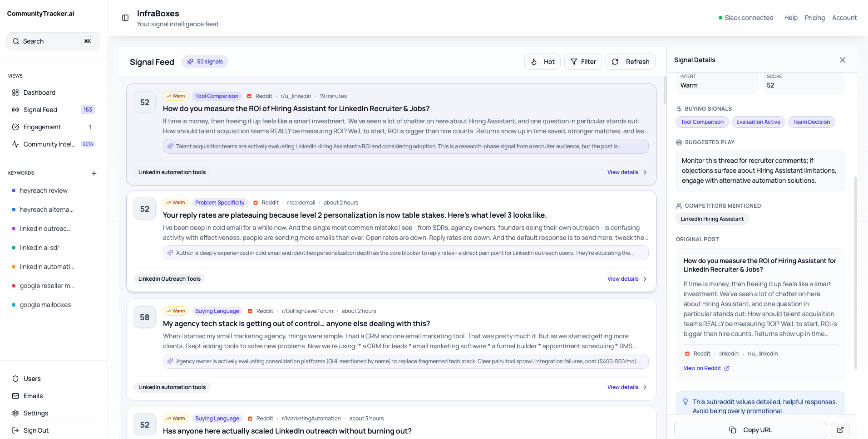Click the Search input field
Viewport: 868px width, 439px height.
tap(53, 41)
